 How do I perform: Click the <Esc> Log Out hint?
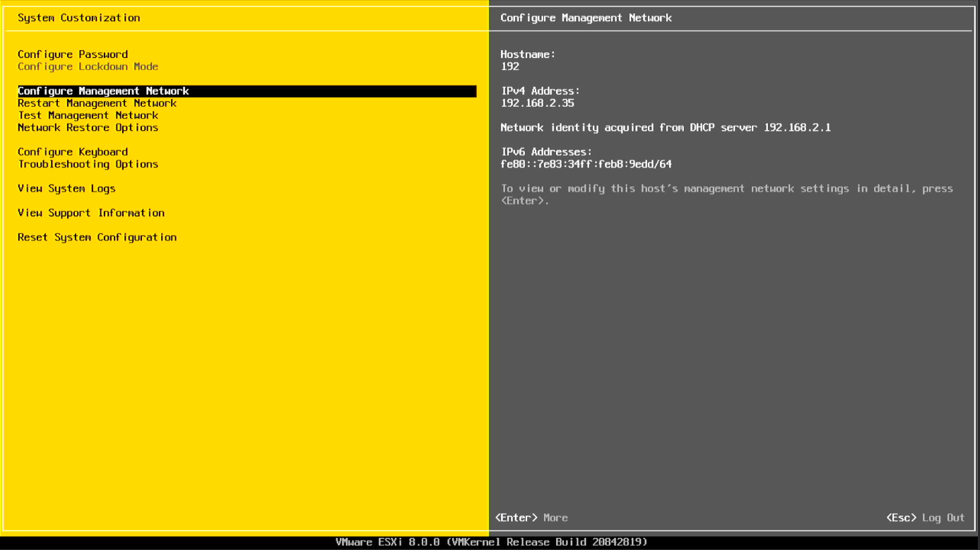[x=926, y=518]
